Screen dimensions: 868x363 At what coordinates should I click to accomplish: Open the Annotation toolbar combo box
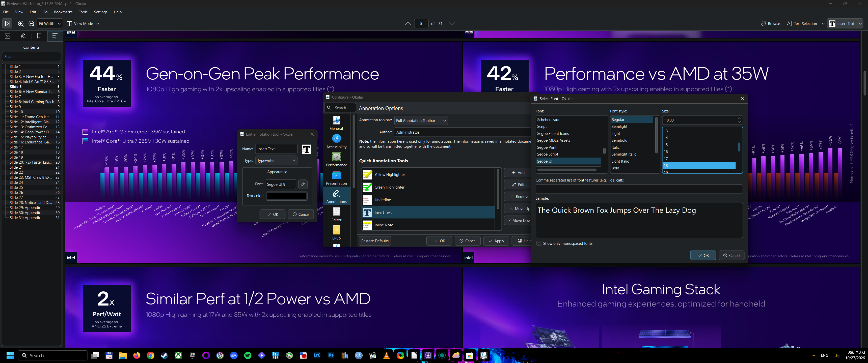tap(421, 120)
